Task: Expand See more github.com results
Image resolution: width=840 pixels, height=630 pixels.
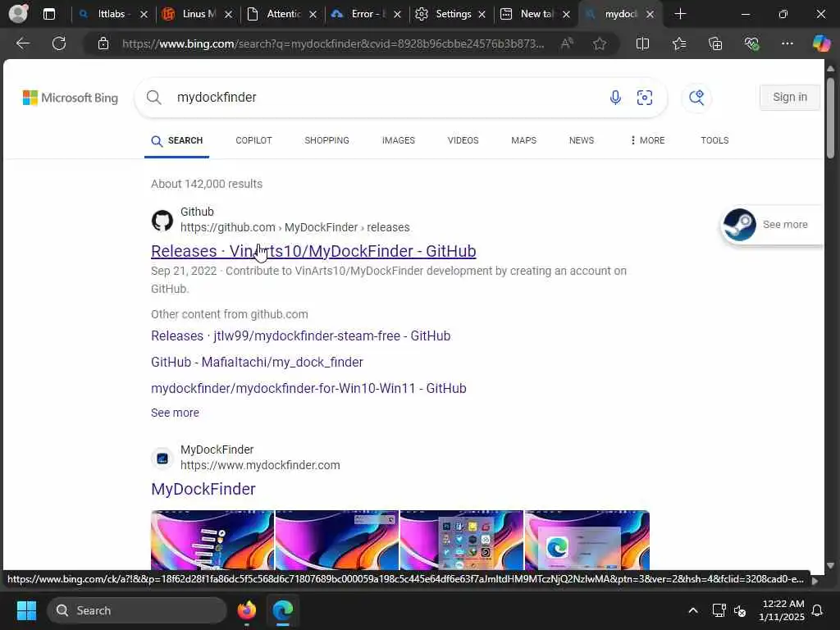Action: pyautogui.click(x=175, y=413)
